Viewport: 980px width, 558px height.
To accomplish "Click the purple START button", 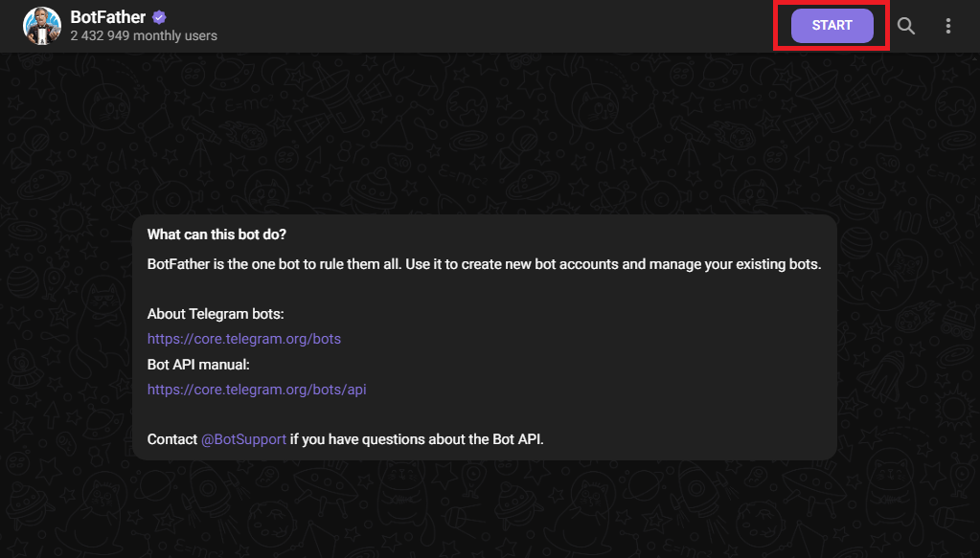I will click(832, 26).
